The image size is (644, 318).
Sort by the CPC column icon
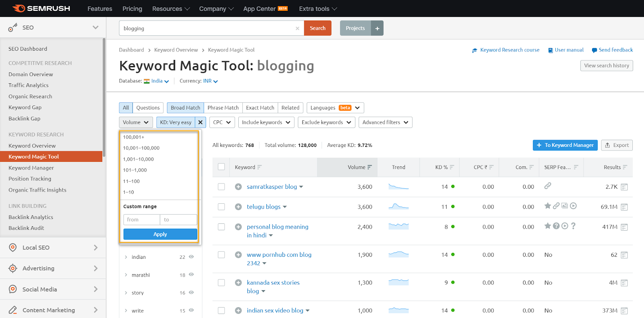(491, 167)
